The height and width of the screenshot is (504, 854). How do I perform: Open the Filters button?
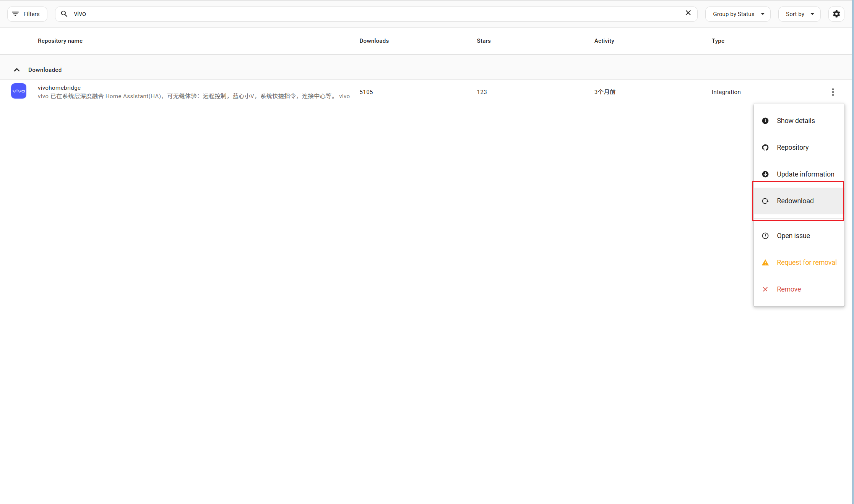coord(27,14)
